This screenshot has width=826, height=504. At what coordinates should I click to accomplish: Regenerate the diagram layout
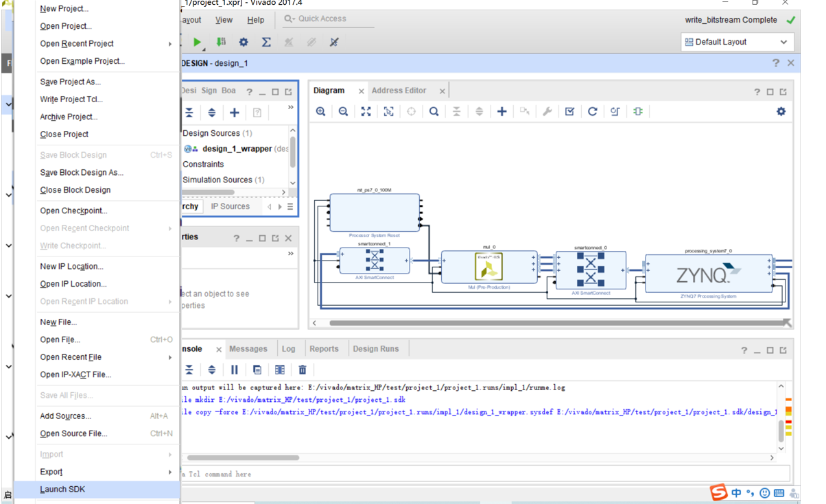pos(592,111)
